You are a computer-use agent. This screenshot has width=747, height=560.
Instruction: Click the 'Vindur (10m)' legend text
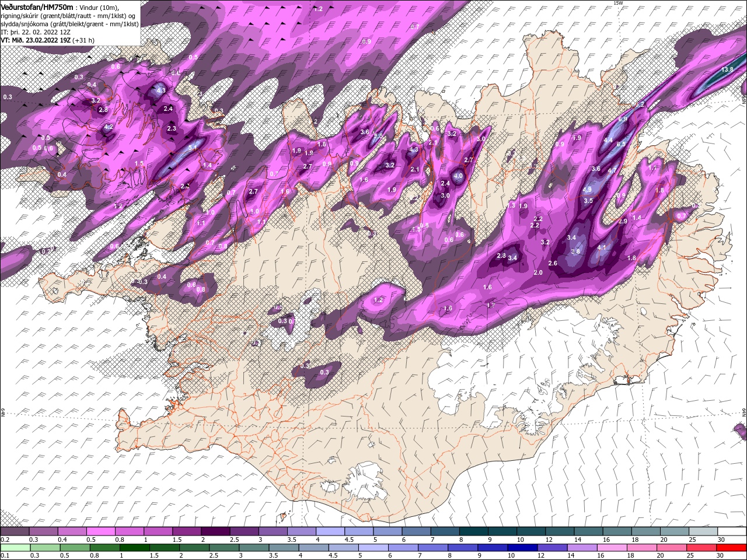coord(99,7)
